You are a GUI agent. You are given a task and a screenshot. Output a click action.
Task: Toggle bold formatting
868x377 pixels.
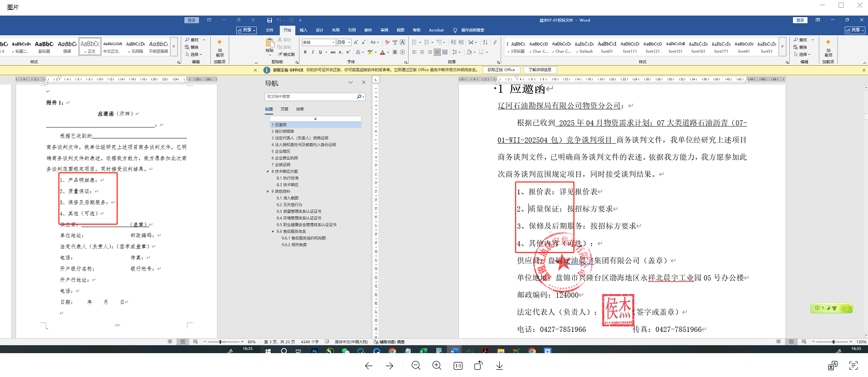pos(305,52)
